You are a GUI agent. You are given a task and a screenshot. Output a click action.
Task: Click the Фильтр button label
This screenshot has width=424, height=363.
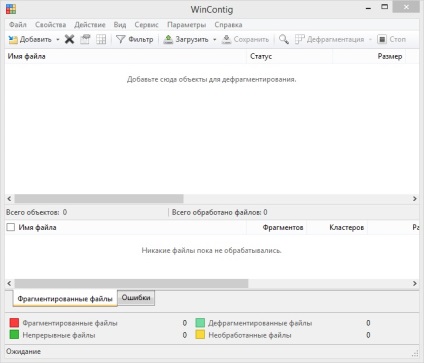coord(141,39)
